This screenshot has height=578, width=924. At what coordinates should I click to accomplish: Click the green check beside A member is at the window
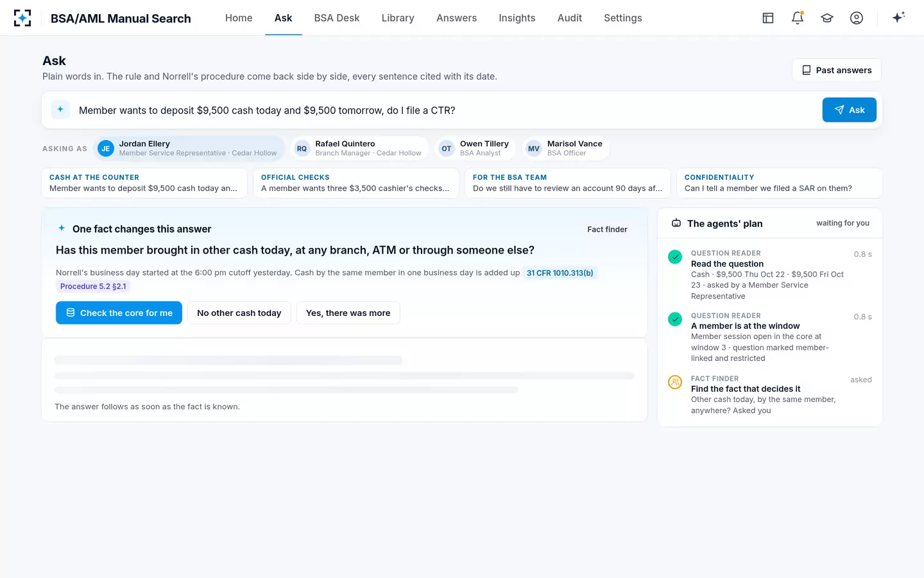click(x=675, y=319)
